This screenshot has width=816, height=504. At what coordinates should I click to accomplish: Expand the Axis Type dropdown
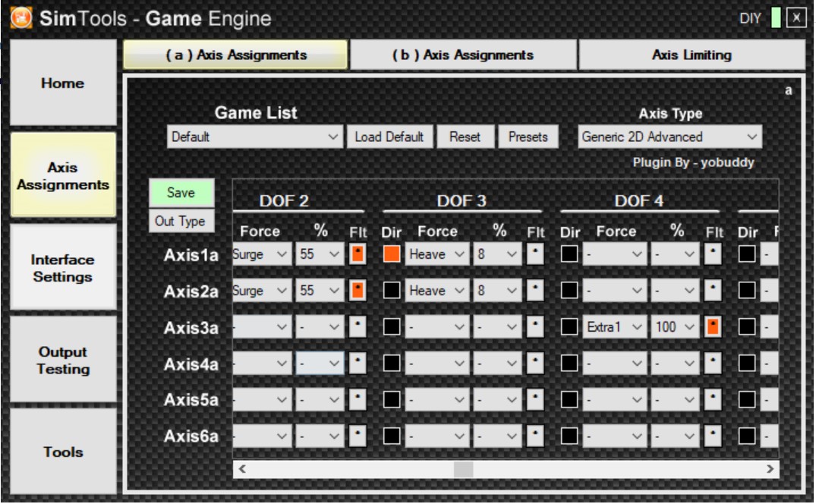(669, 137)
